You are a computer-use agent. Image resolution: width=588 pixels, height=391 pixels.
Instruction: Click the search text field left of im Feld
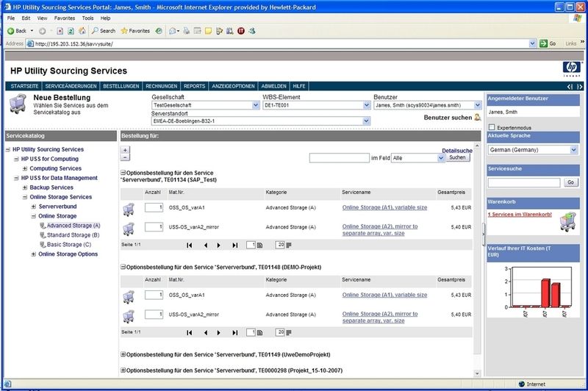point(340,158)
